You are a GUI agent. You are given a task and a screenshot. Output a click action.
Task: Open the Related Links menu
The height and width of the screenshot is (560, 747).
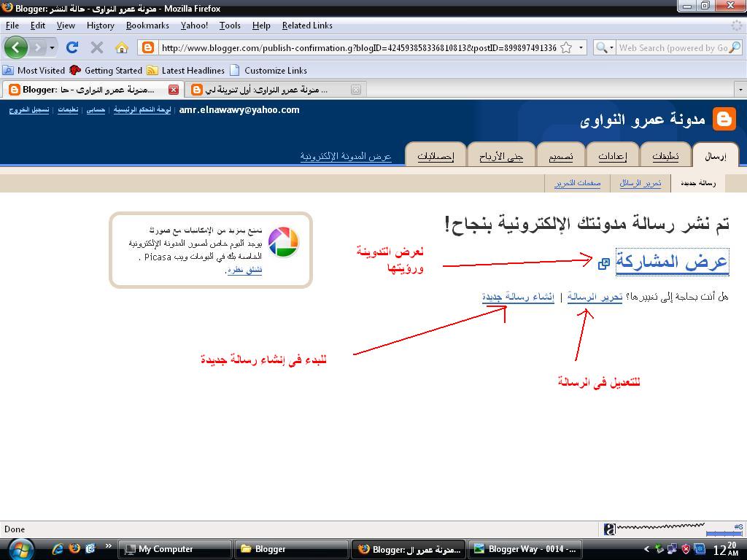pos(307,26)
